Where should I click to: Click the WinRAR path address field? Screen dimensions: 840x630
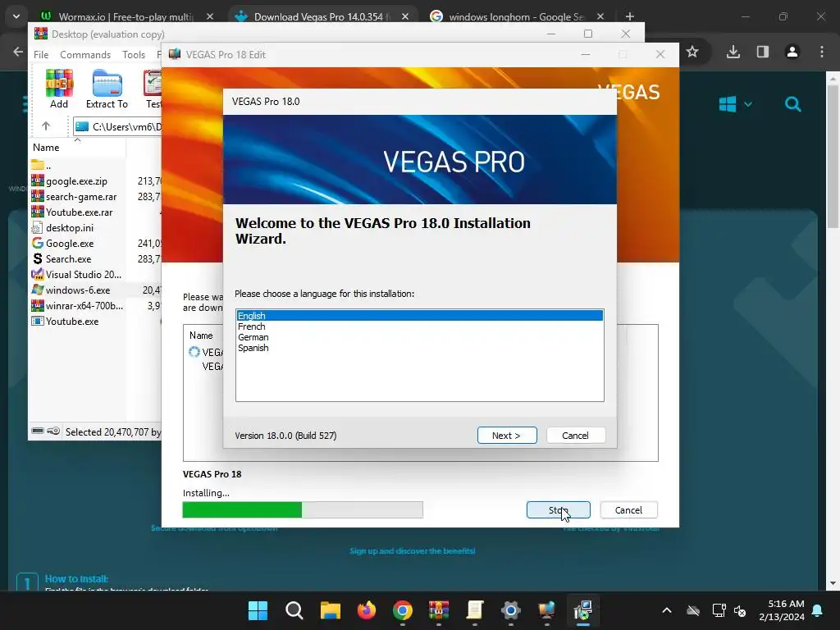[x=117, y=126]
